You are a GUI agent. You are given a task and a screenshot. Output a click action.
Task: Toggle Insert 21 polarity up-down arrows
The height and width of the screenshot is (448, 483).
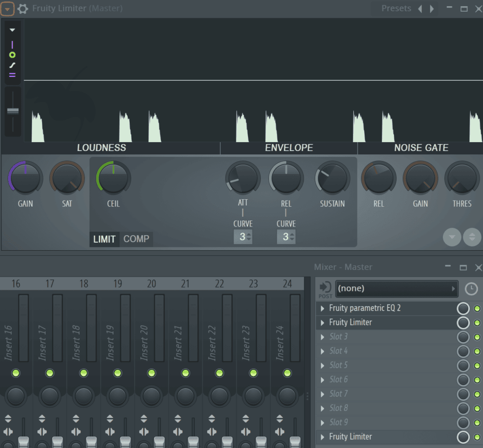pos(178,419)
